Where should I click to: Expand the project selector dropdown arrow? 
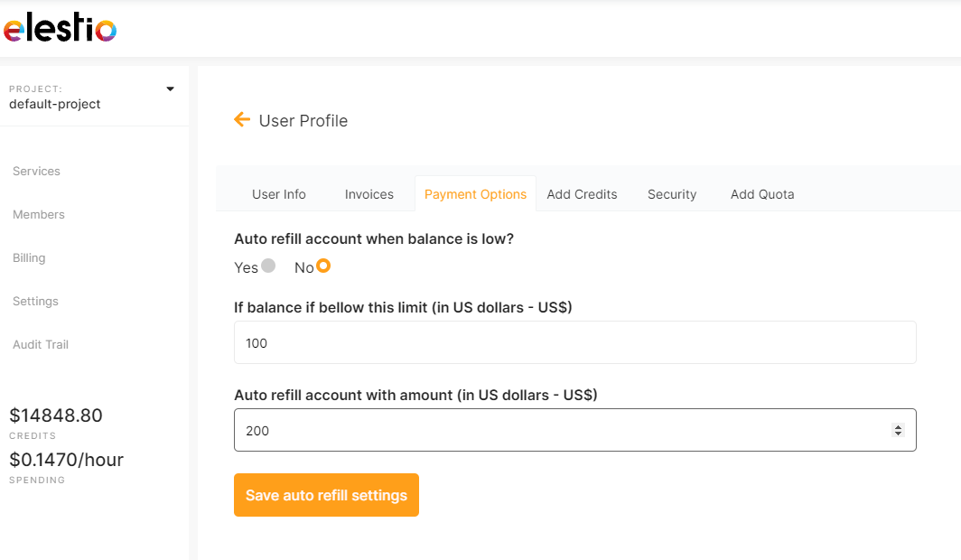pos(170,89)
